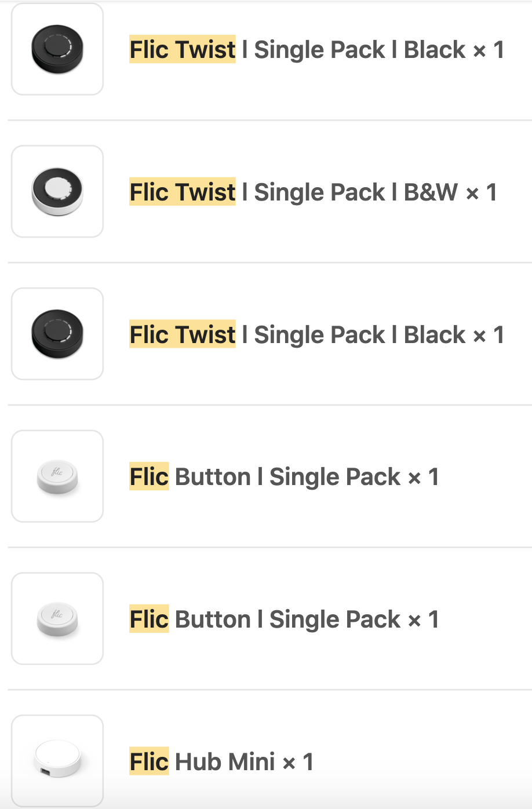
Task: Click highlighted "Flic Twist" in B&W row
Action: click(183, 192)
